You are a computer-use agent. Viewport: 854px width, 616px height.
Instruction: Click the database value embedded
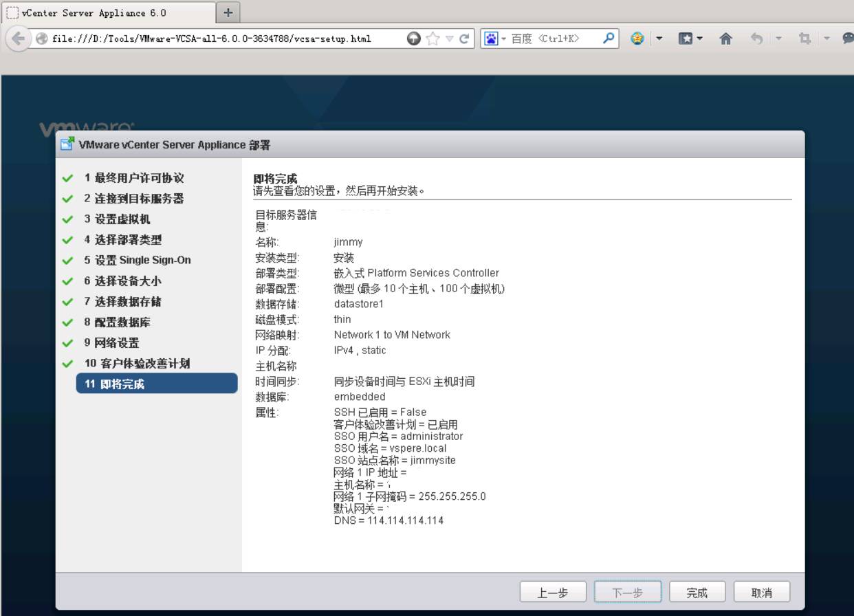360,397
